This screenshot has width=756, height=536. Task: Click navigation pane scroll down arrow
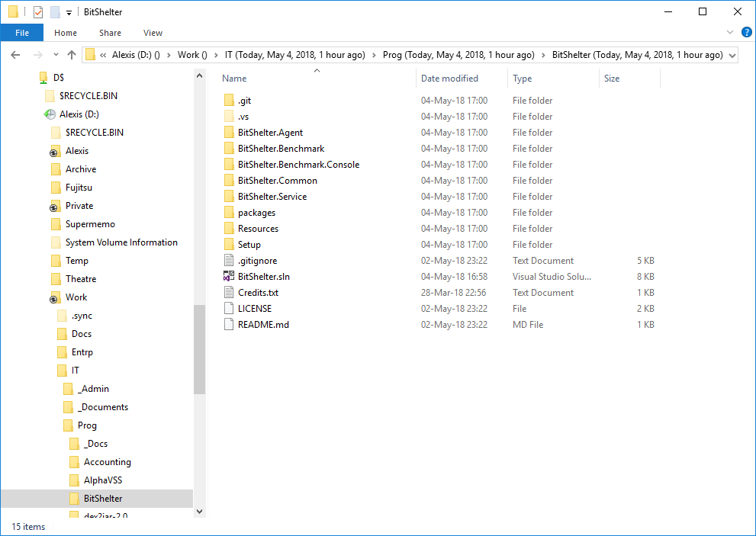tap(200, 512)
